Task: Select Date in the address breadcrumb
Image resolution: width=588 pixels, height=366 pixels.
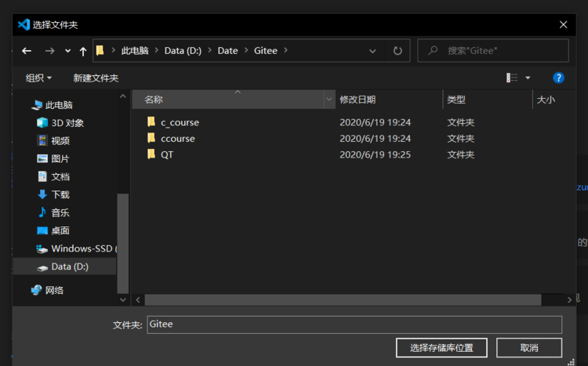Action: coord(227,51)
